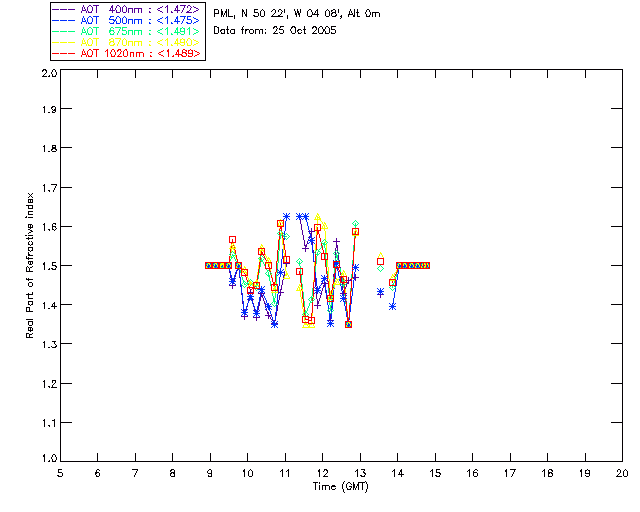Click the isolated blue asterisk below 1.4 near 14 GMT
Screen dimensions: 640x512
(x=393, y=307)
